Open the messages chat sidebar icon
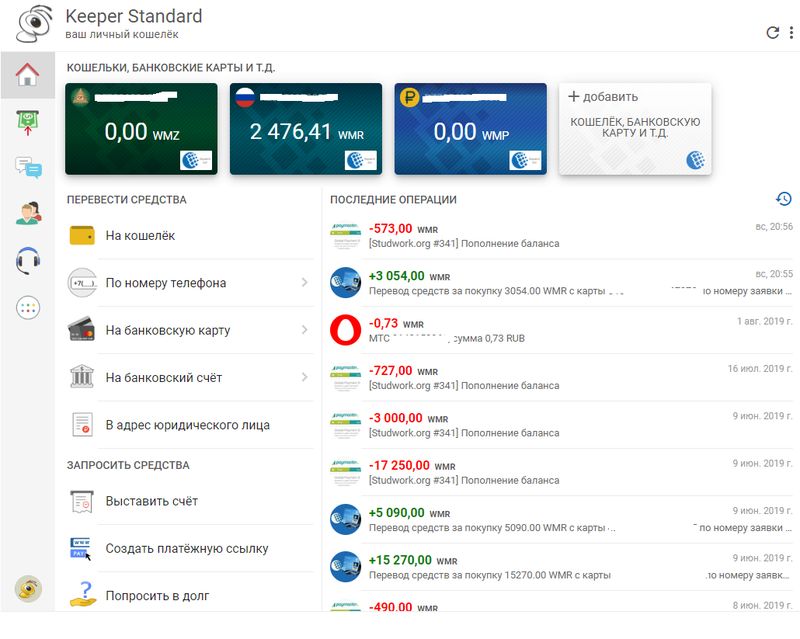The width and height of the screenshot is (800, 639). coord(28,168)
